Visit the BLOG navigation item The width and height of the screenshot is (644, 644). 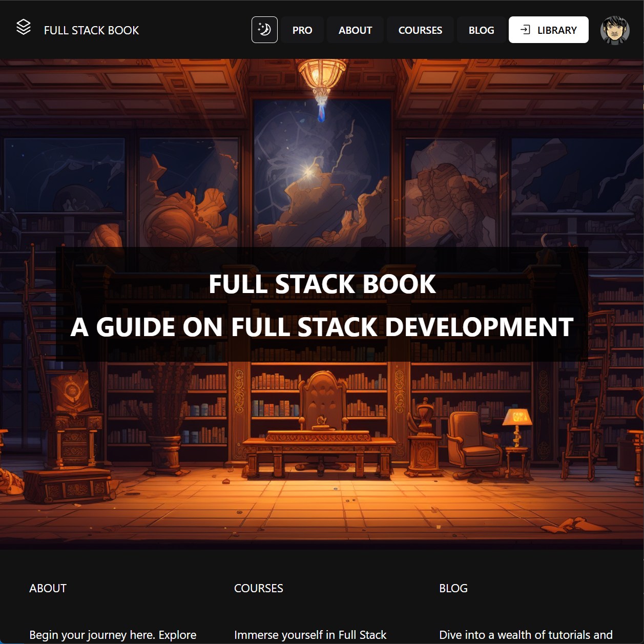[x=481, y=30]
